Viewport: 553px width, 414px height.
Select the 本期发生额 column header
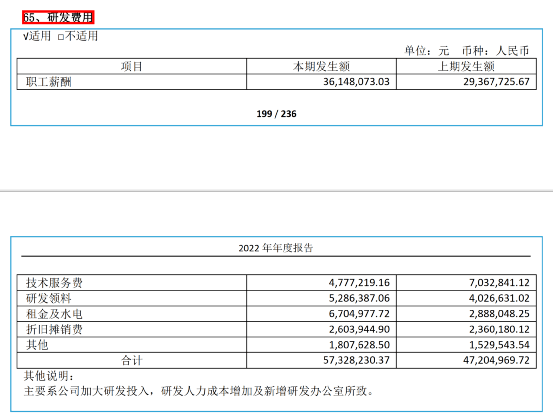point(321,66)
